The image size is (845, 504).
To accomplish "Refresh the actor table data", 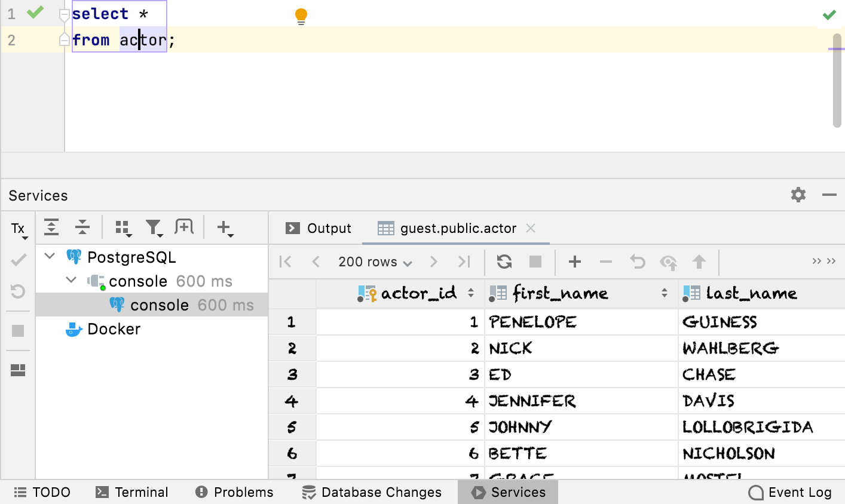I will coord(504,262).
